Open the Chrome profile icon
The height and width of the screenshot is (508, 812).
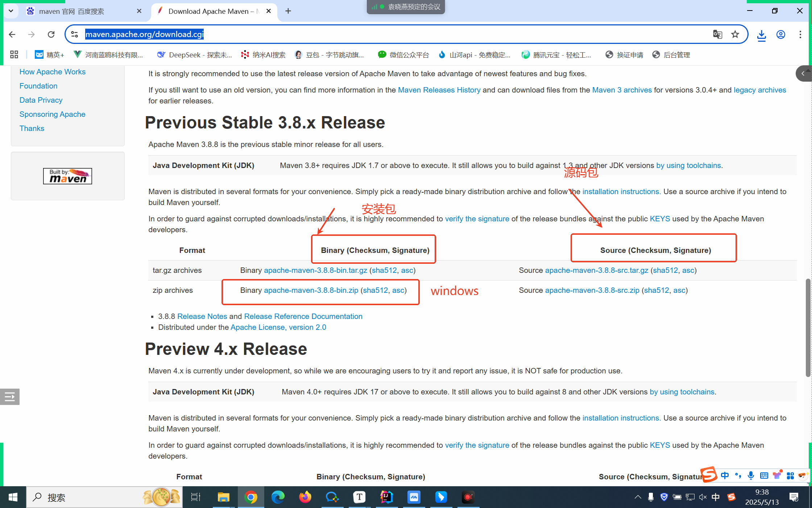coord(780,34)
